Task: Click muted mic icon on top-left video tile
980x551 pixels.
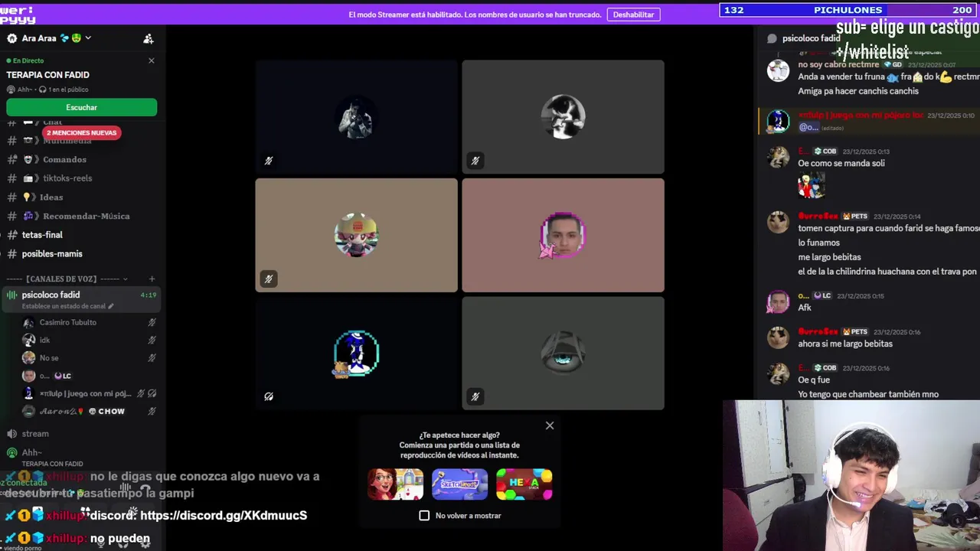Action: pyautogui.click(x=269, y=161)
